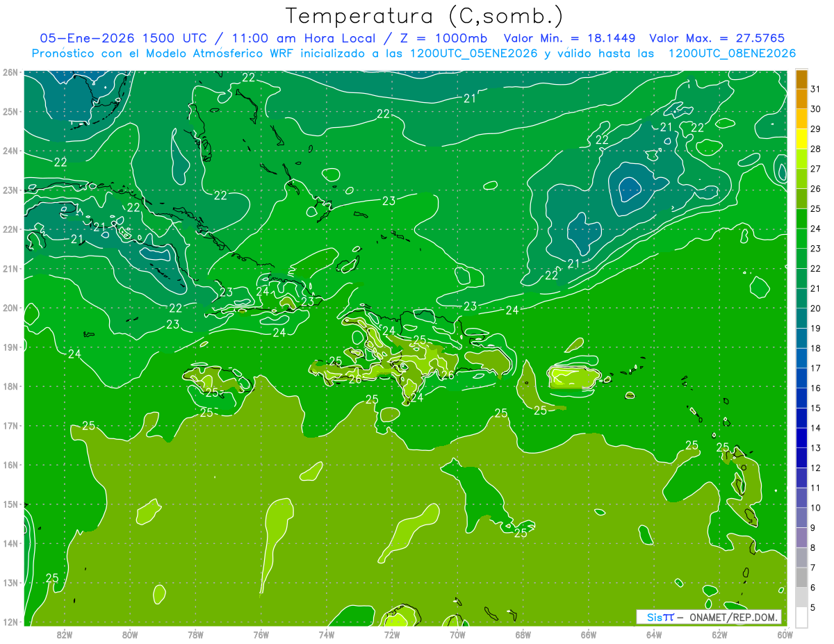Click the color scale value '18'

[x=816, y=348]
